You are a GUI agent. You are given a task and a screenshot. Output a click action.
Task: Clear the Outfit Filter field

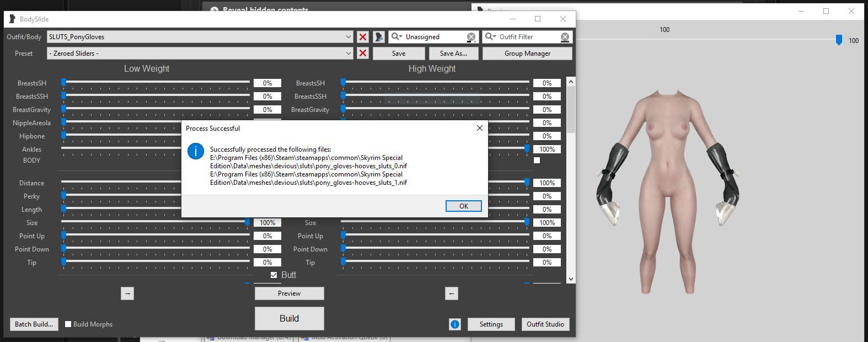point(565,37)
